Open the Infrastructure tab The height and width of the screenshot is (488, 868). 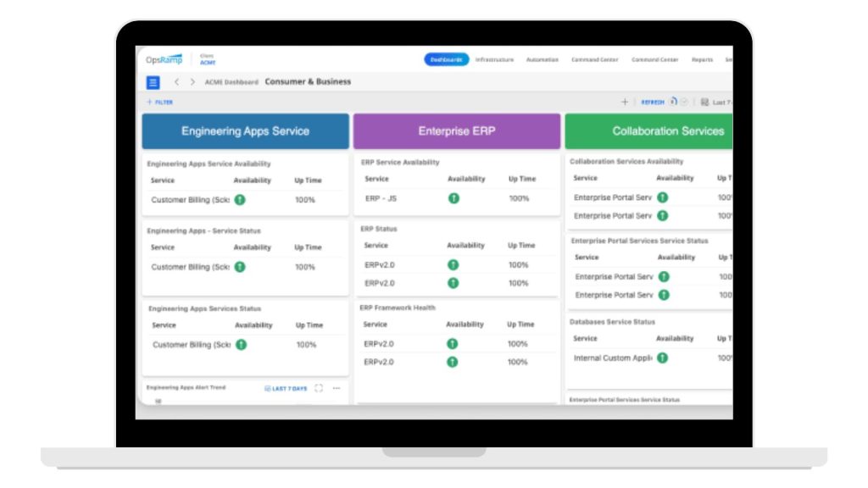coord(494,60)
